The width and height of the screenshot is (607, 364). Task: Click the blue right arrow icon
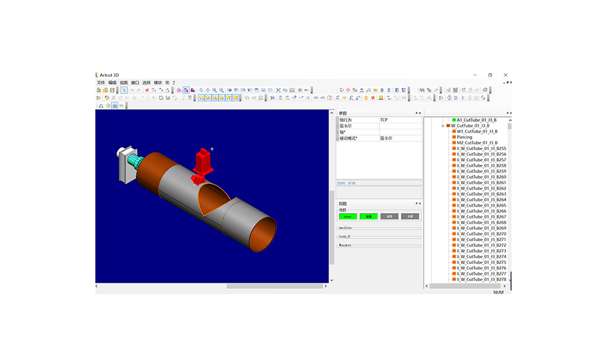point(323,98)
